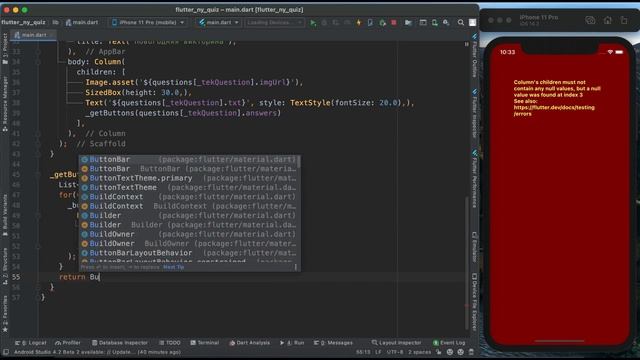Click the Next Tip link in popup
The height and width of the screenshot is (360, 640).
(173, 267)
